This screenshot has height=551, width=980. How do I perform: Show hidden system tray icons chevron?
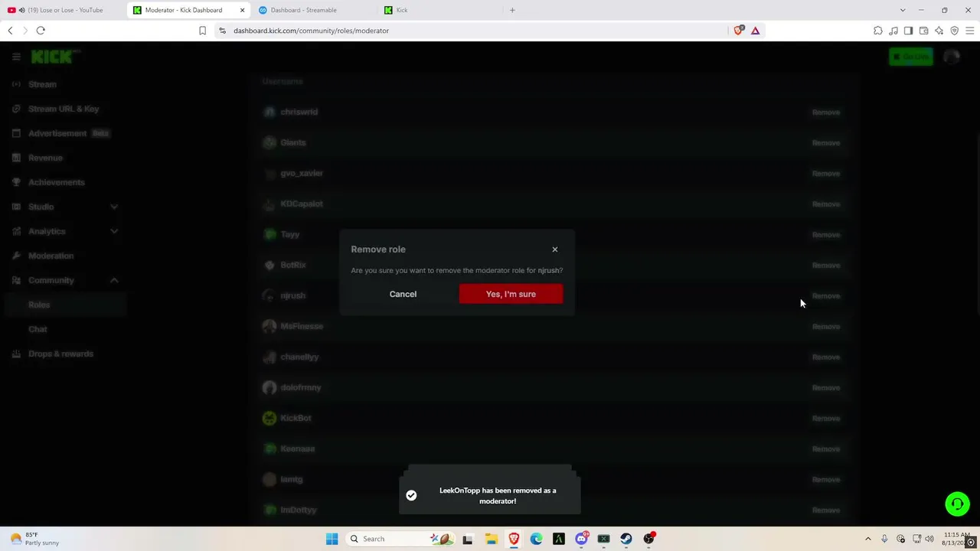867,539
